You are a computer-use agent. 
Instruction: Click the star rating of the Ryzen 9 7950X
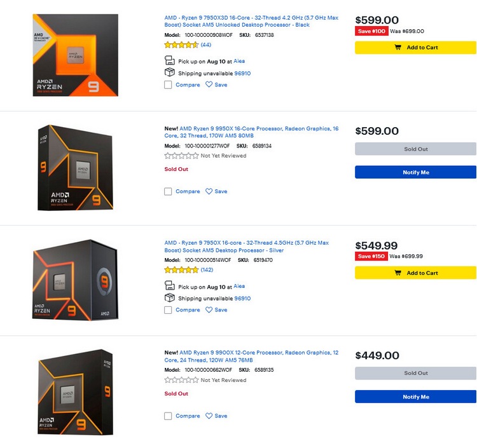[181, 270]
